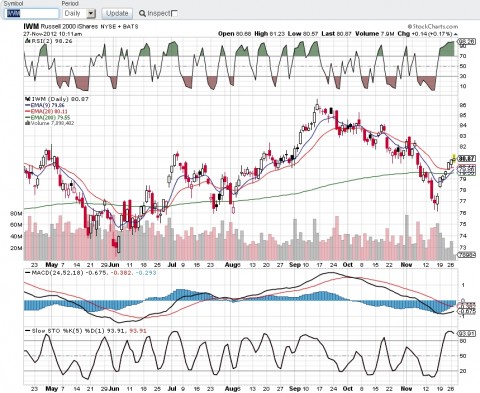Click the Symbol field label
The image size is (480, 393).
pos(14,4)
